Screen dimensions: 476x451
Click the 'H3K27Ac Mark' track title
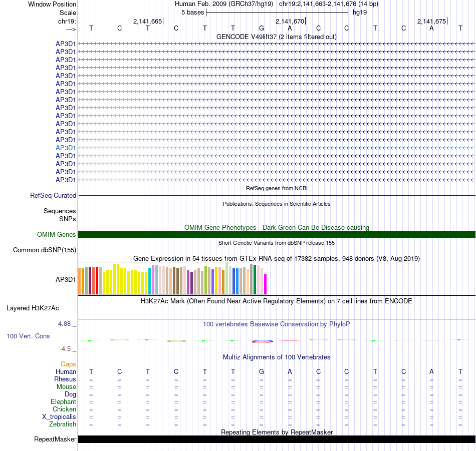(277, 301)
